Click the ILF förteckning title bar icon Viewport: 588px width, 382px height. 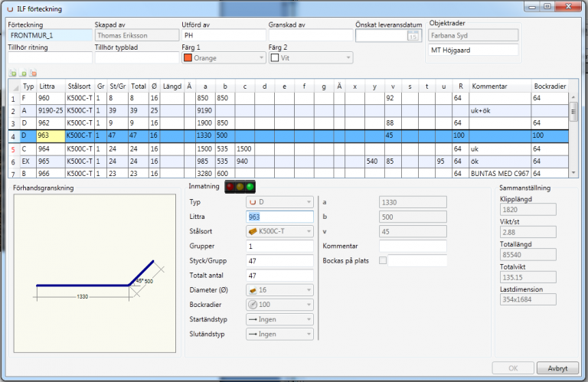pos(9,9)
